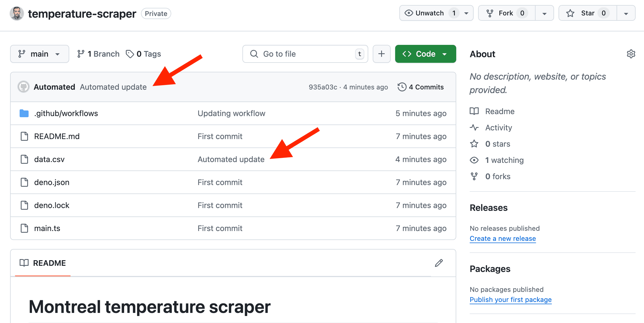Open the commit history clock icon

click(402, 87)
